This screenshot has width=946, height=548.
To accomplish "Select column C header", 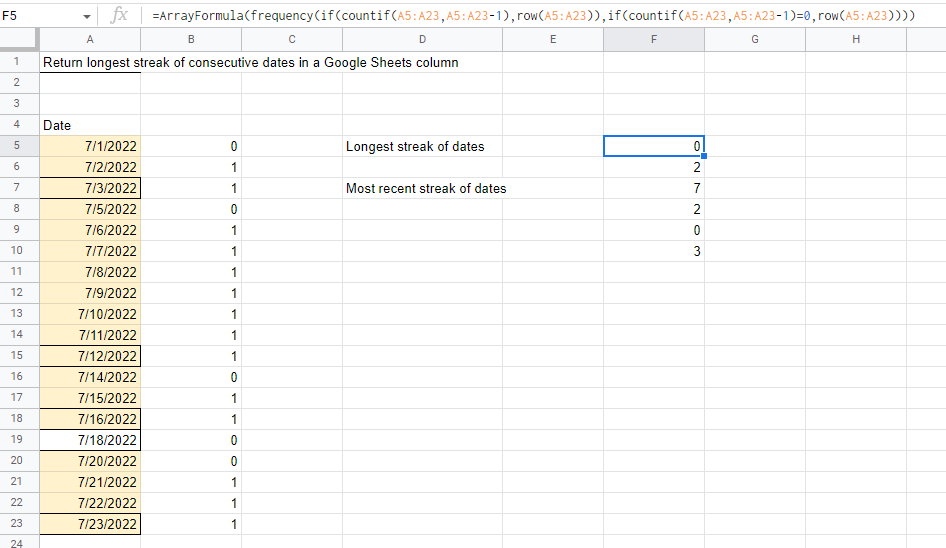I will click(292, 39).
